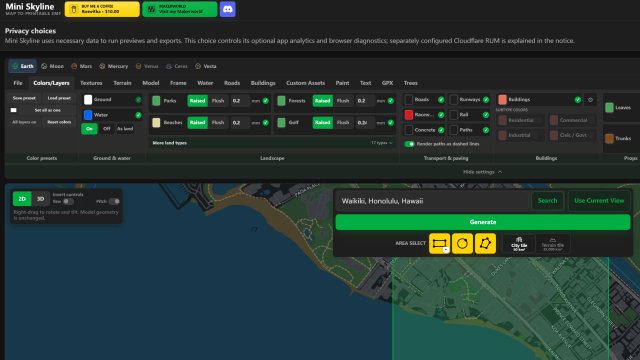640x360 pixels.
Task: Open the Parks color swatch
Action: click(156, 100)
